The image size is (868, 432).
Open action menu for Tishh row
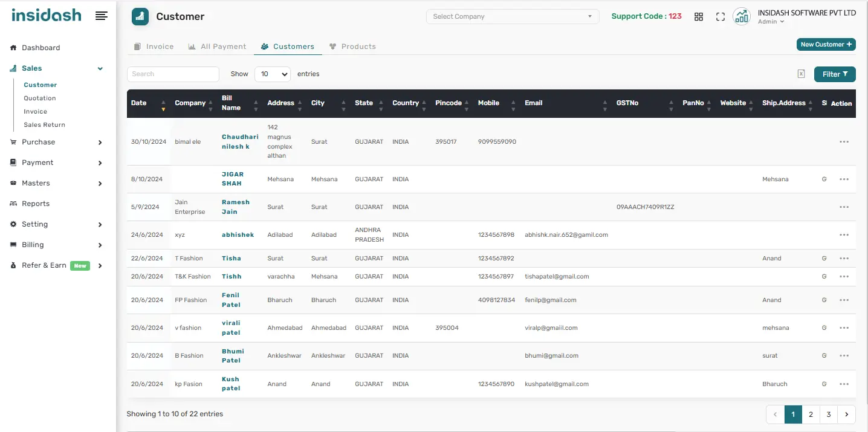pos(844,277)
